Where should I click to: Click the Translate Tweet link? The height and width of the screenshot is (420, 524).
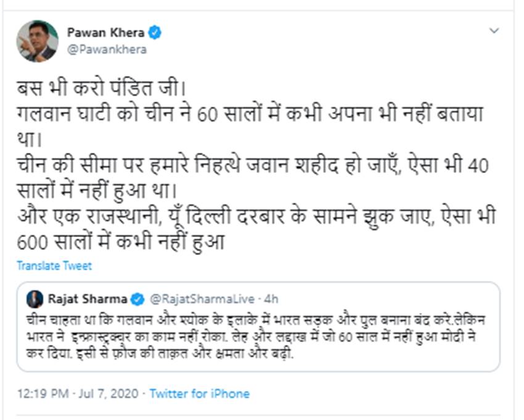[54, 266]
